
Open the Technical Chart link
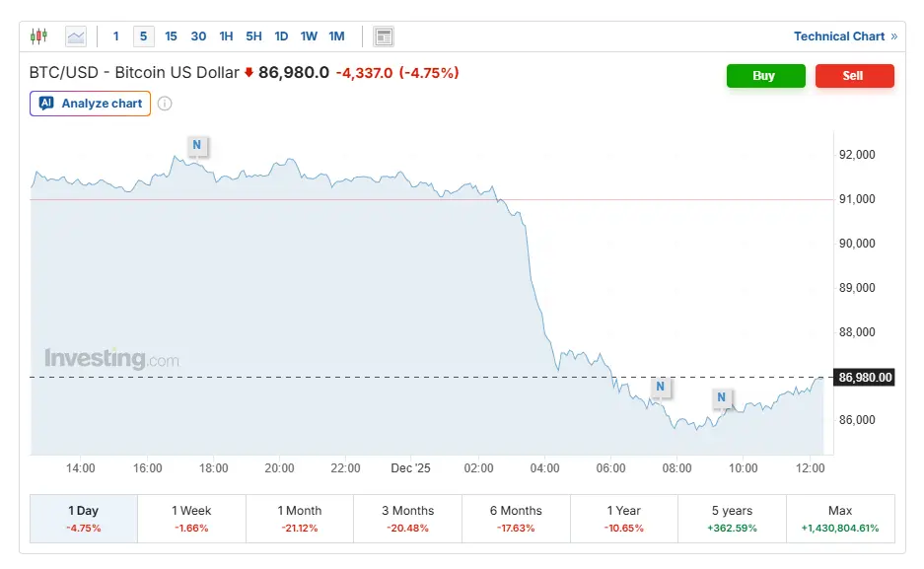coord(844,36)
